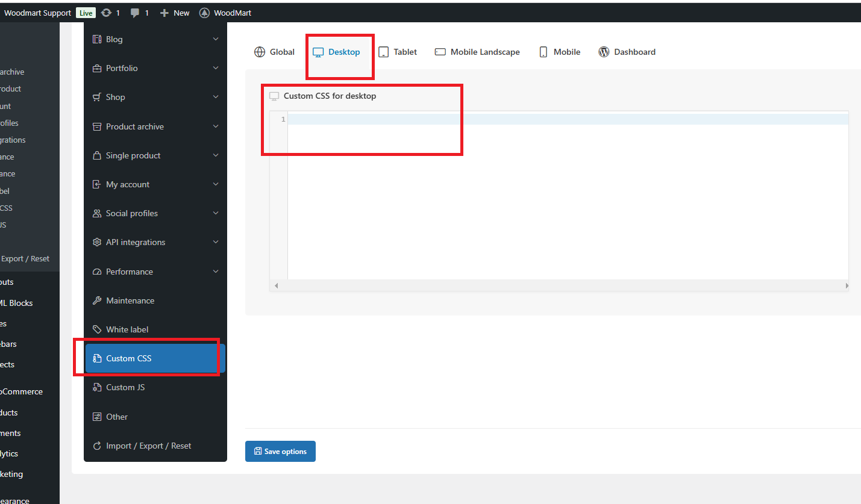The height and width of the screenshot is (504, 861).
Task: Expand the Portfolio section chevron
Action: (x=216, y=68)
